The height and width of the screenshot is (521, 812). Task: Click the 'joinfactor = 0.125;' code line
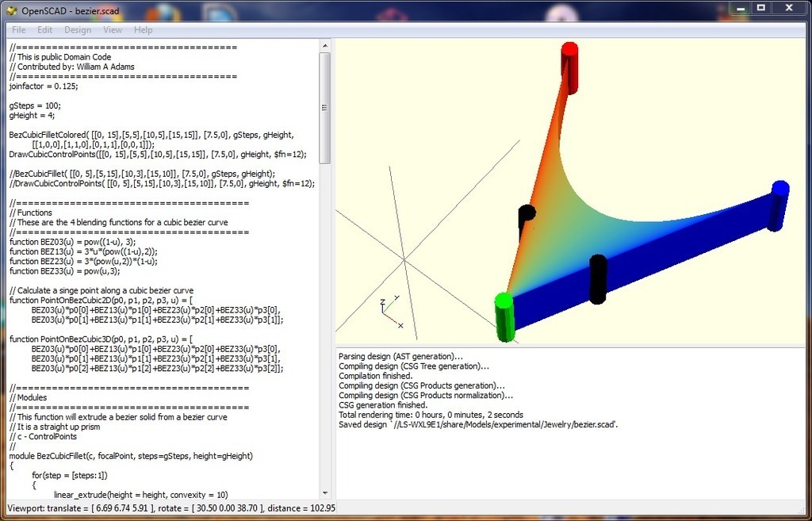44,86
